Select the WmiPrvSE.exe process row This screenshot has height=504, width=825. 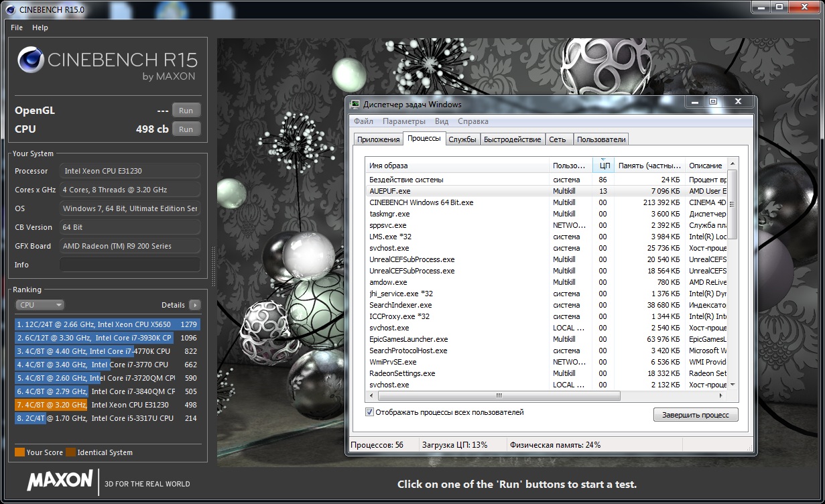546,362
